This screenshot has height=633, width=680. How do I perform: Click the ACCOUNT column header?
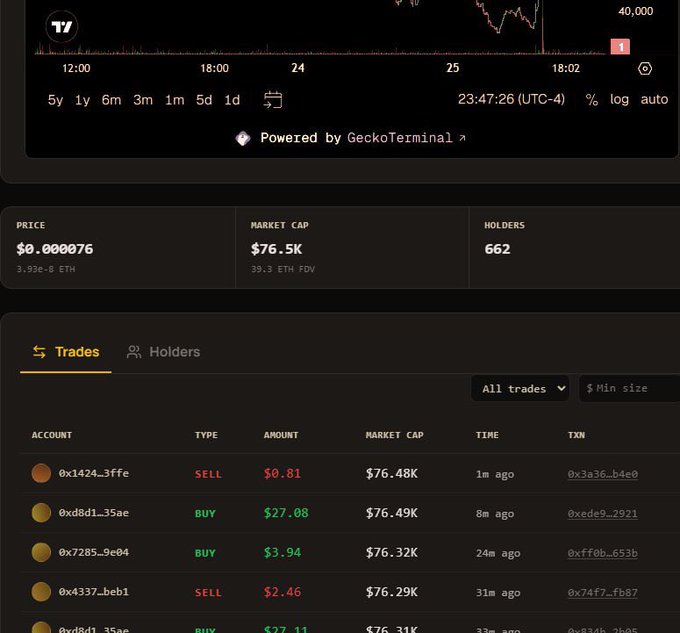(52, 435)
